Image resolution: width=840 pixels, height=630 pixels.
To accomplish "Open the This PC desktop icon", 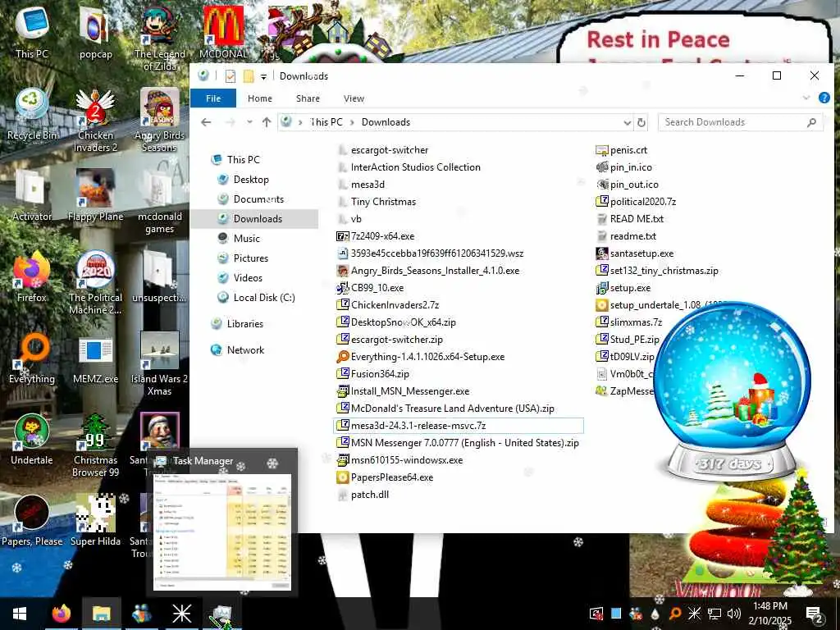I will click(x=32, y=32).
